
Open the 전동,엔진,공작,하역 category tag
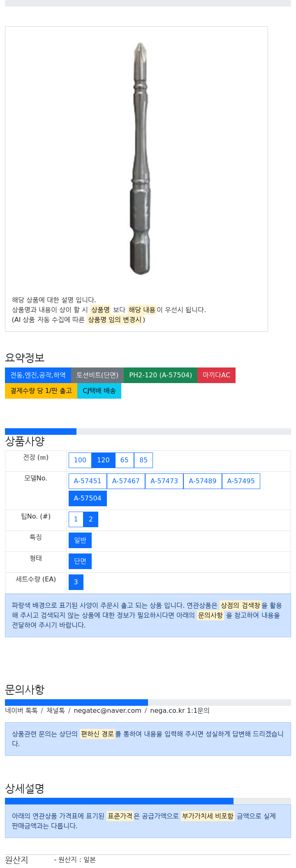click(x=38, y=375)
